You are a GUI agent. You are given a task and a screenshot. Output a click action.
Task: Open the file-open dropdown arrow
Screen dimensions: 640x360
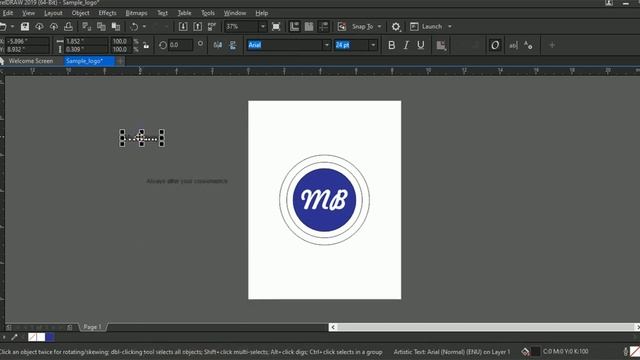click(12, 27)
